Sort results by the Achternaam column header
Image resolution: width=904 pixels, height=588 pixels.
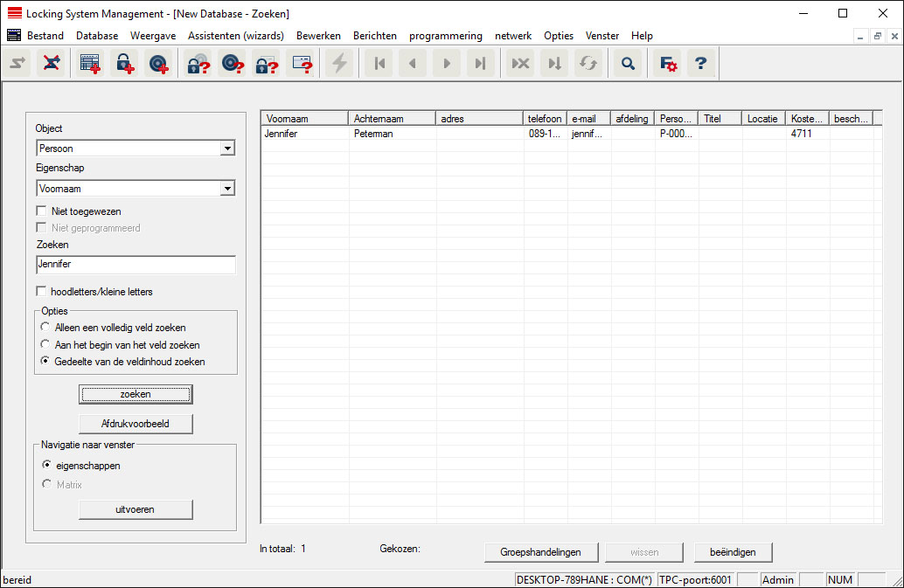coord(391,119)
